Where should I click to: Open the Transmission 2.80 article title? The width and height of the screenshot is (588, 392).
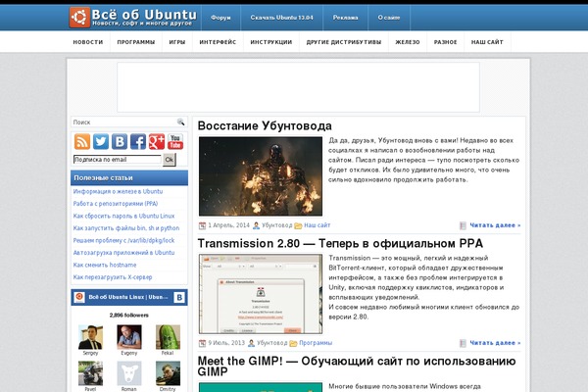click(340, 243)
